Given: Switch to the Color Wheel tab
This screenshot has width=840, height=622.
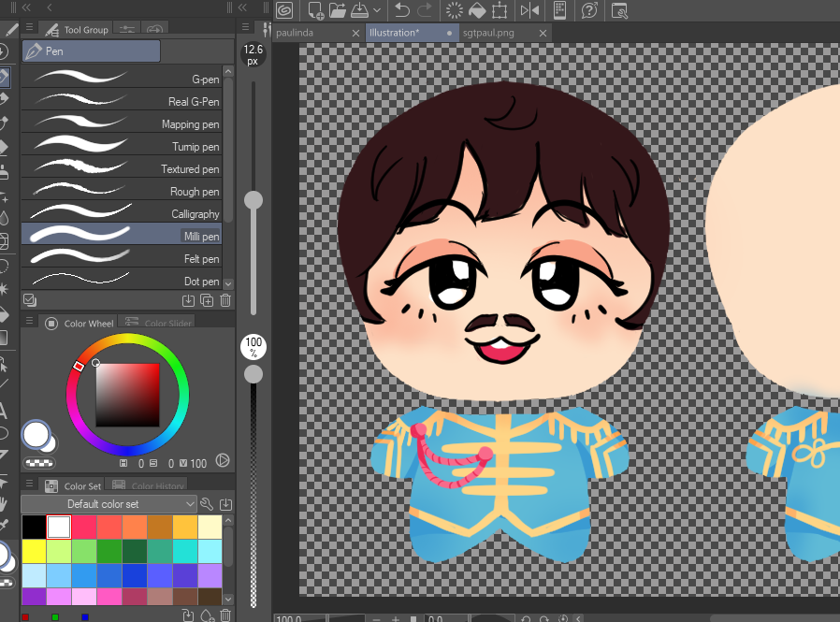Looking at the screenshot, I should pyautogui.click(x=80, y=323).
